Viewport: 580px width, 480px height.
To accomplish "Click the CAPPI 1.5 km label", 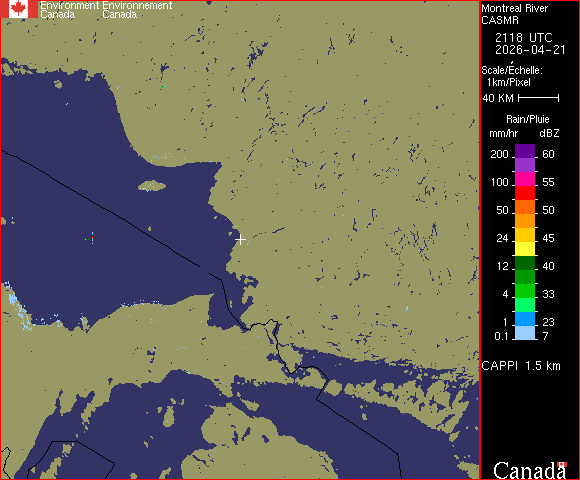I will point(521,366).
